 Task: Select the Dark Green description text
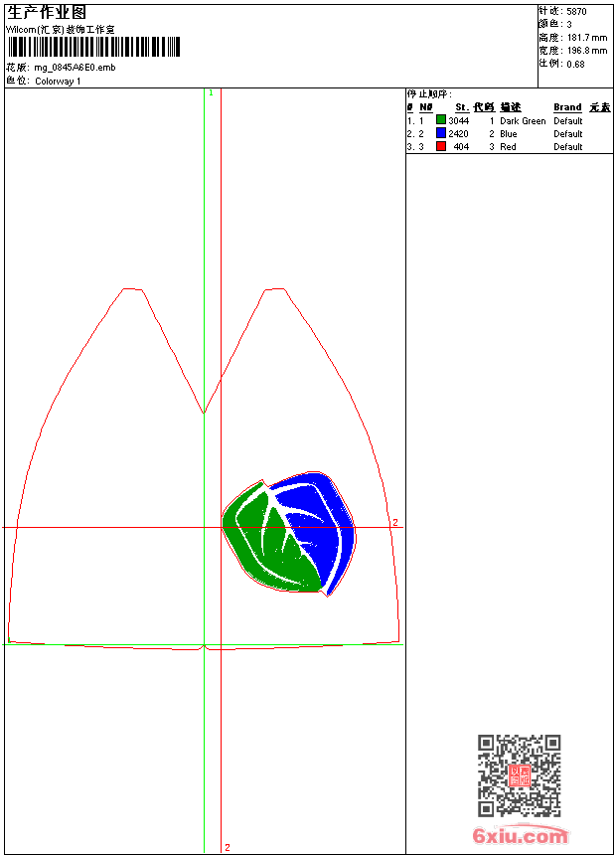click(523, 121)
